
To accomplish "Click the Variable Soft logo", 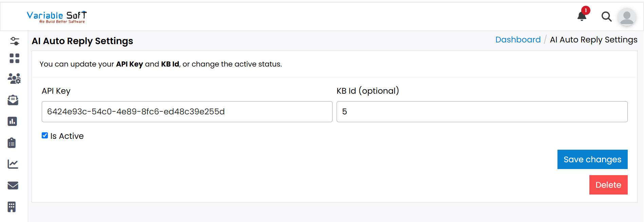I will tap(57, 17).
